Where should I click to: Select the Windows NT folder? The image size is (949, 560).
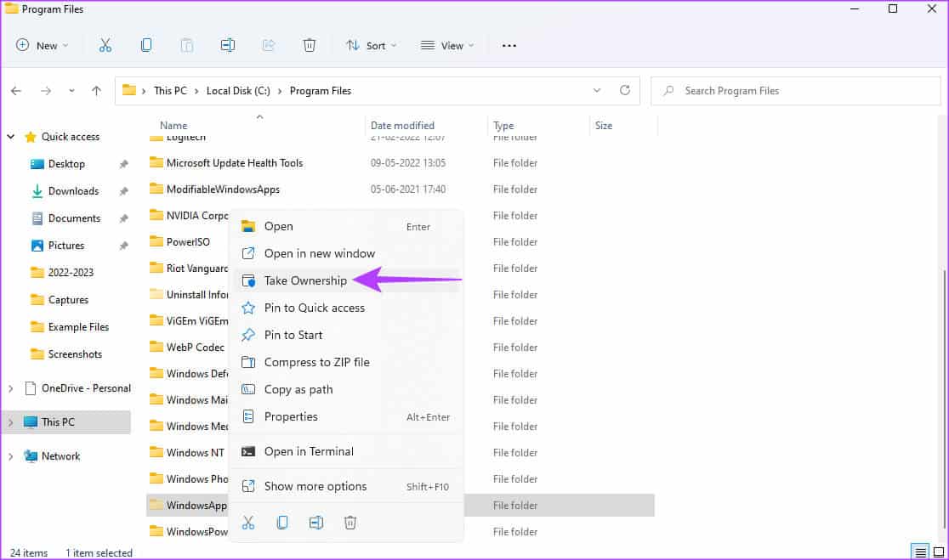[x=195, y=452]
